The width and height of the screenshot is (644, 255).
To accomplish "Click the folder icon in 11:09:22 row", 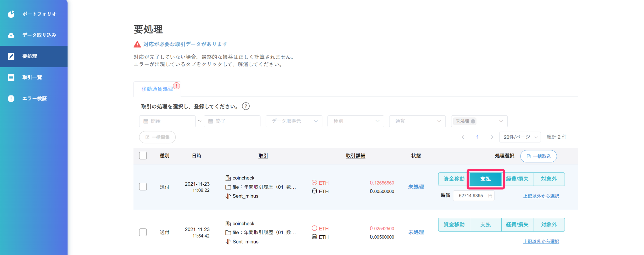I will (x=228, y=187).
